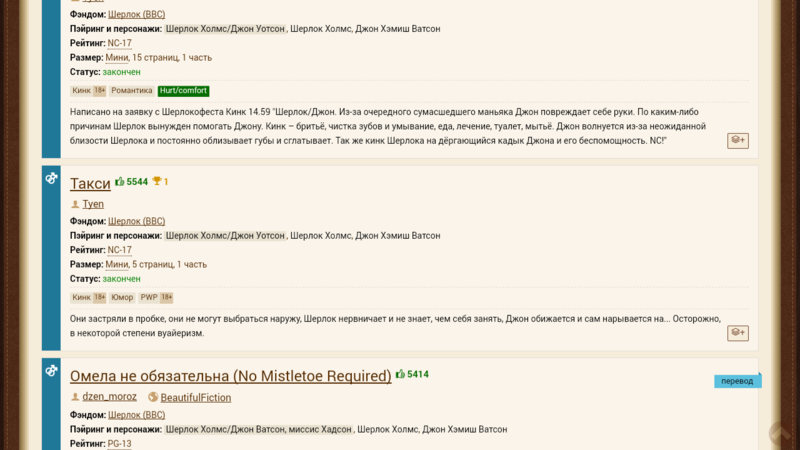
Task: Click the person icon before dzen_moroz
Action: [x=75, y=396]
